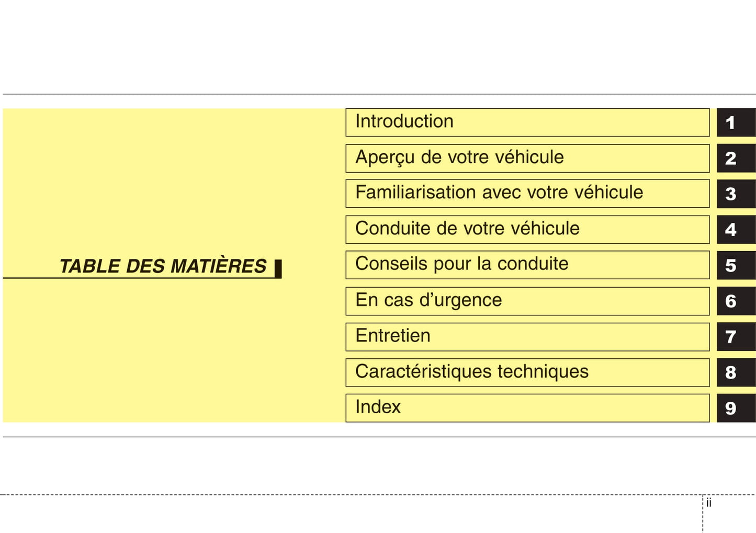Click chapter tab number 6

tap(735, 301)
